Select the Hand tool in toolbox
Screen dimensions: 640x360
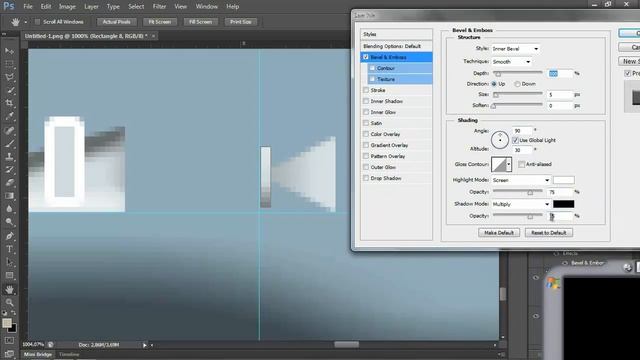click(9, 289)
